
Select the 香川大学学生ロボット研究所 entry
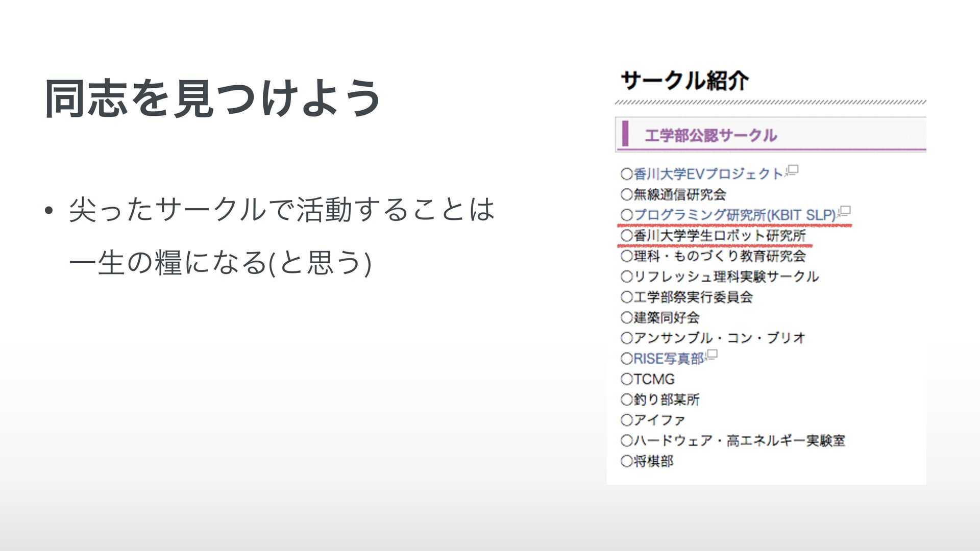pos(719,236)
